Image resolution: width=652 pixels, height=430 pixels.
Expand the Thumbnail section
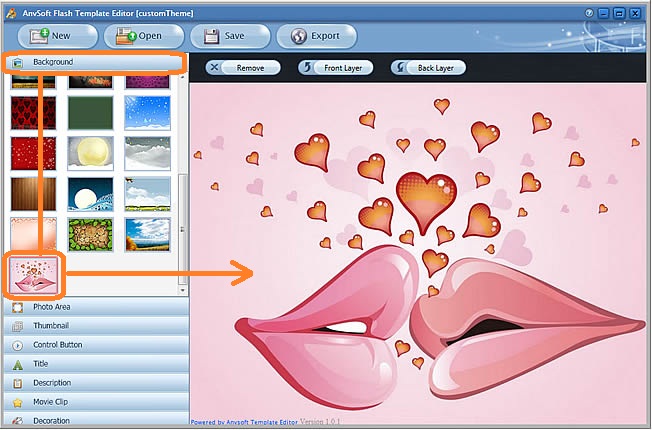tap(96, 326)
